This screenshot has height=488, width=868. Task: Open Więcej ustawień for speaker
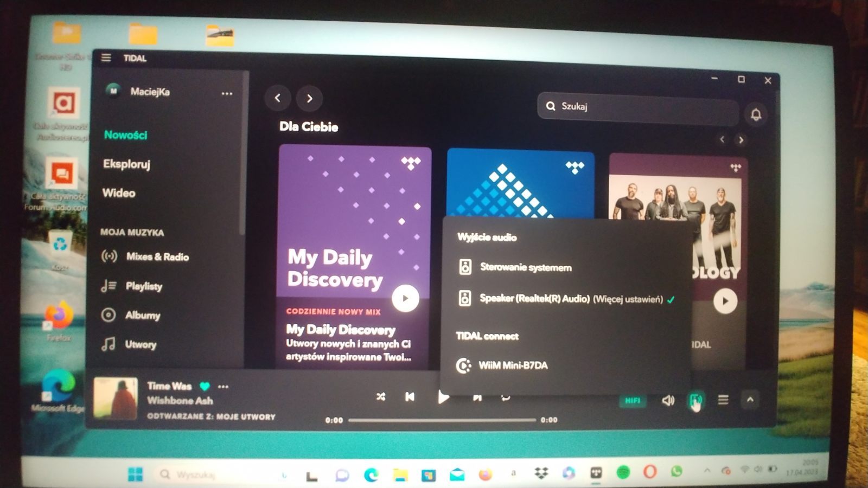628,299
